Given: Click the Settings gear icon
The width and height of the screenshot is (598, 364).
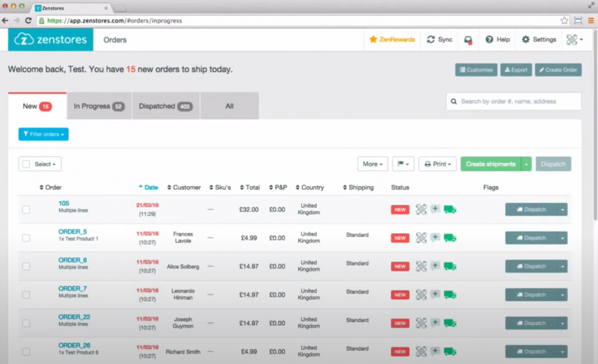Looking at the screenshot, I should point(526,40).
